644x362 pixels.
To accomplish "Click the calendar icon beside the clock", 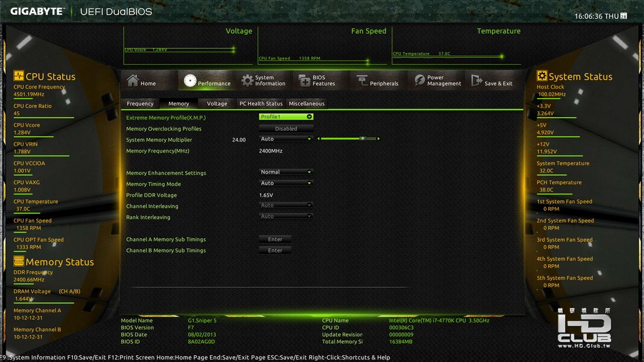I will click(623, 16).
